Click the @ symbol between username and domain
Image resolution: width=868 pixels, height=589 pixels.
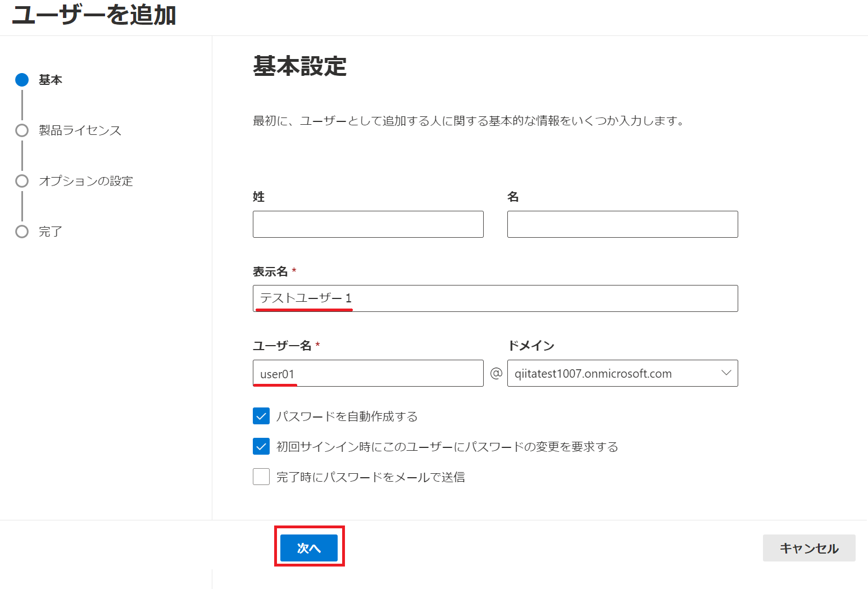coord(496,373)
